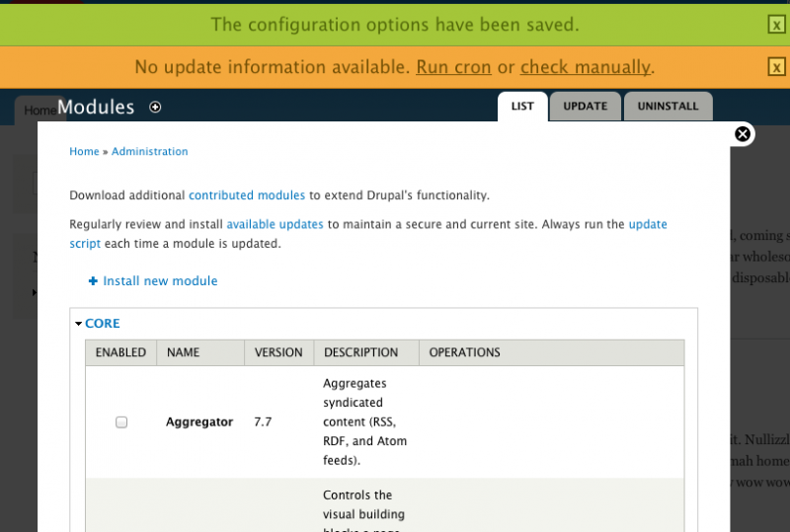790x532 pixels.
Task: Click the Home tab behind the overlay
Action: [38, 111]
